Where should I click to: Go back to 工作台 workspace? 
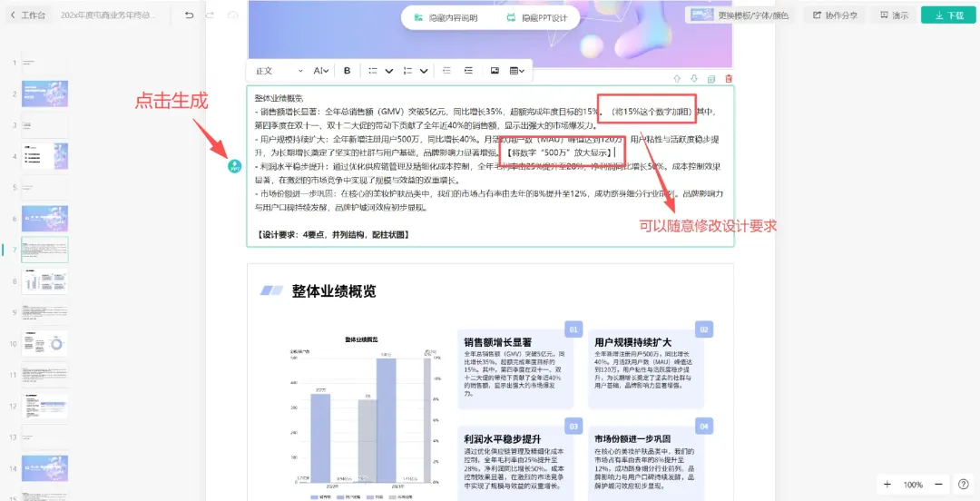pos(27,15)
